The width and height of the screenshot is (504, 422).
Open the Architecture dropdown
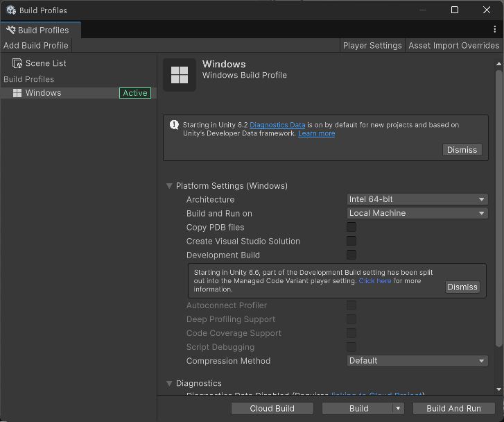[x=417, y=199]
